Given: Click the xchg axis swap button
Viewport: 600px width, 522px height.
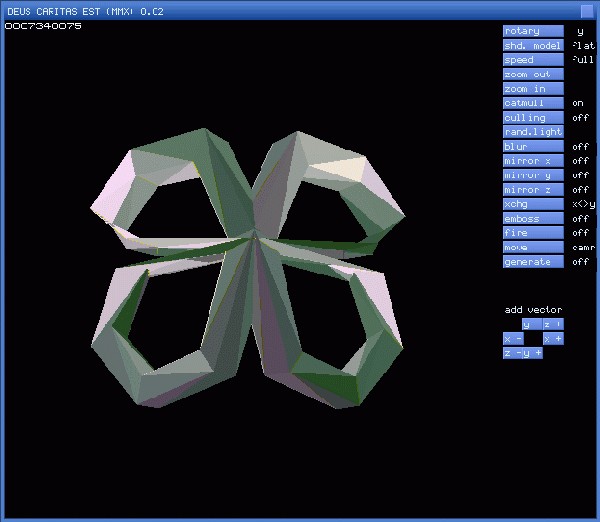Looking at the screenshot, I should point(533,204).
